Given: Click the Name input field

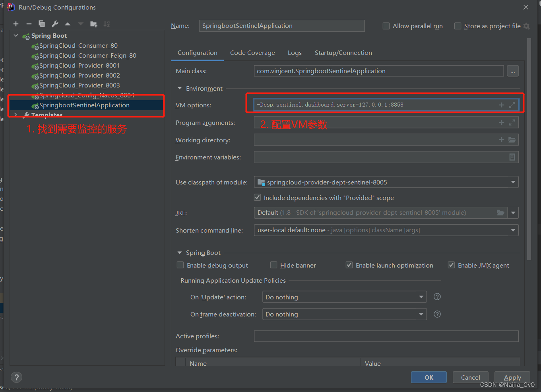Looking at the screenshot, I should [282, 26].
